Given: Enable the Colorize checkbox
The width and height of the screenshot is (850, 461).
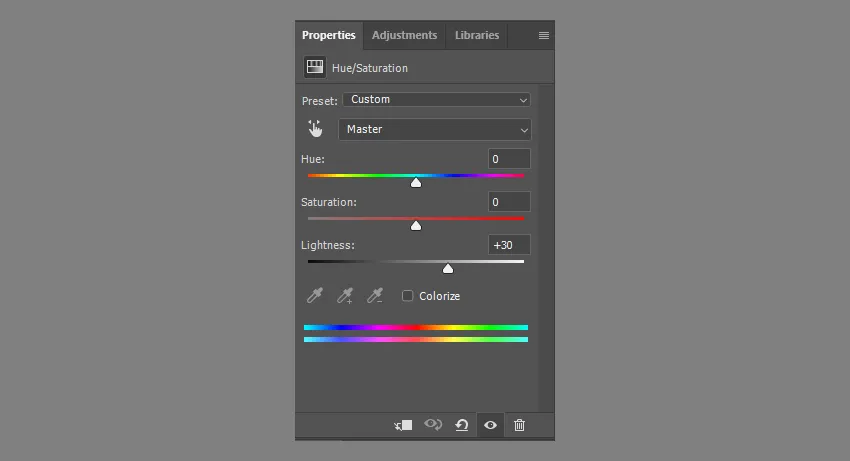Looking at the screenshot, I should 408,296.
